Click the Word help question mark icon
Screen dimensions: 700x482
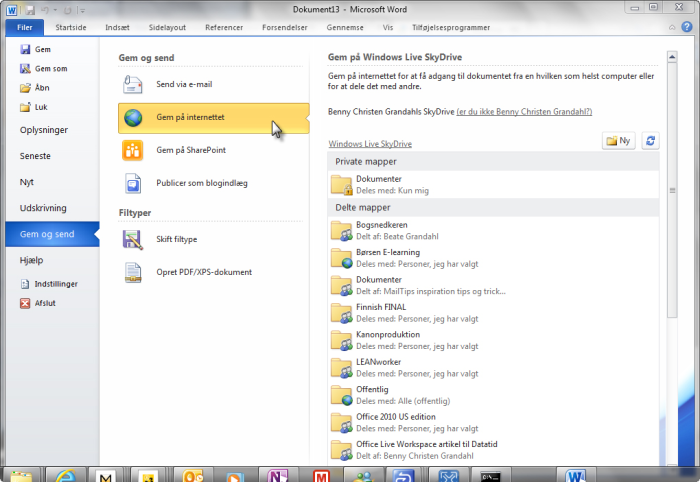[x=687, y=27]
